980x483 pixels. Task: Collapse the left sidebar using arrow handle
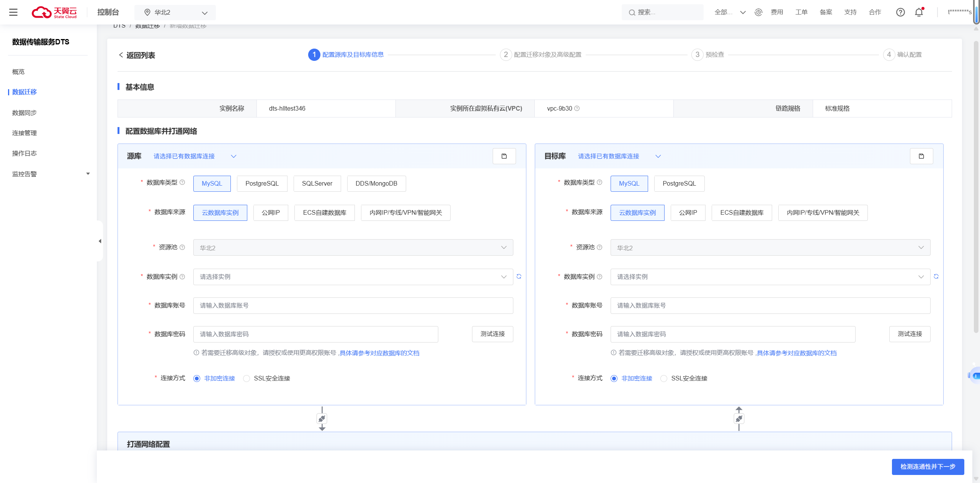pyautogui.click(x=100, y=241)
